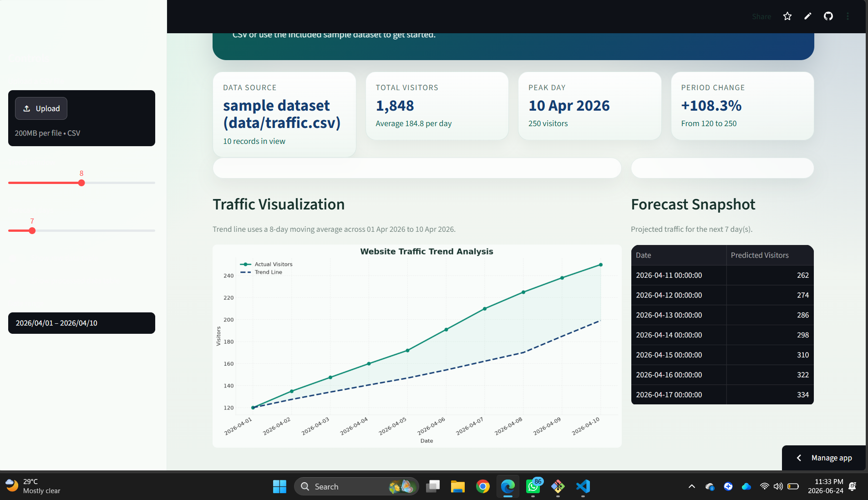Click predicted value 262 cell
The width and height of the screenshot is (868, 500).
tap(770, 275)
